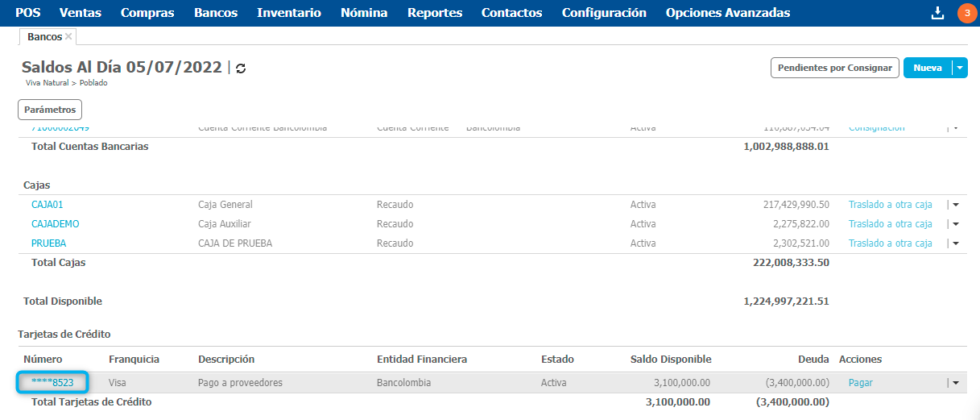This screenshot has width=980, height=420.
Task: Open actions dropdown for PRUEBA row
Action: point(956,243)
